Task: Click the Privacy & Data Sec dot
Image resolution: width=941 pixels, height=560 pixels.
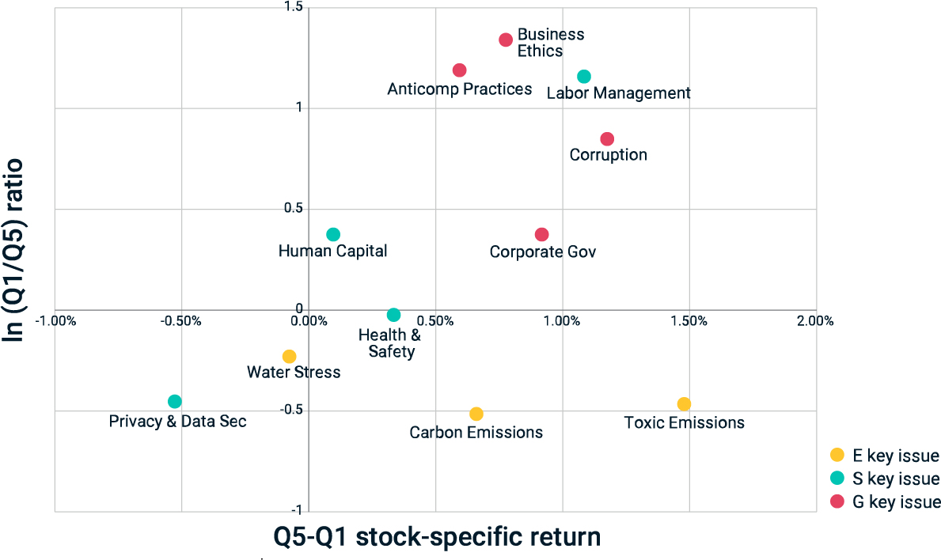Action: coord(175,401)
